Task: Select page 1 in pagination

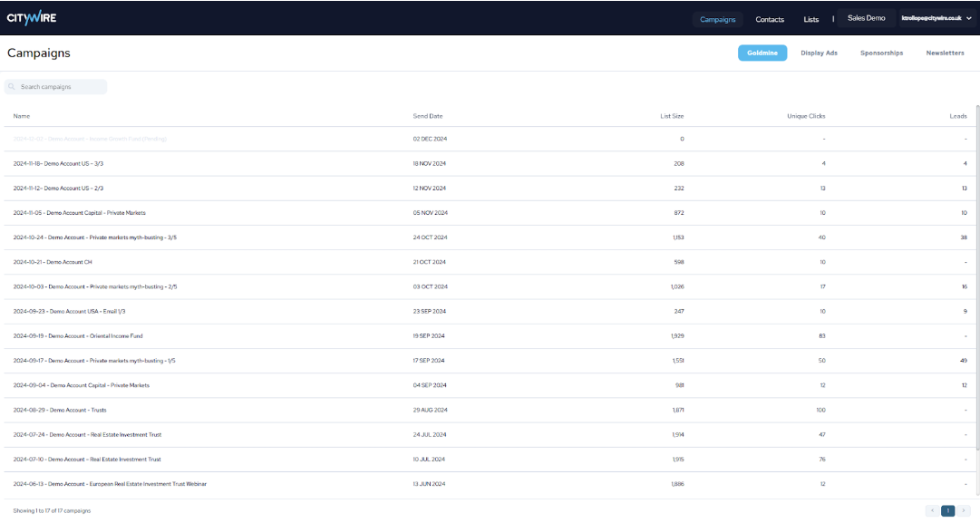Action: click(x=947, y=511)
